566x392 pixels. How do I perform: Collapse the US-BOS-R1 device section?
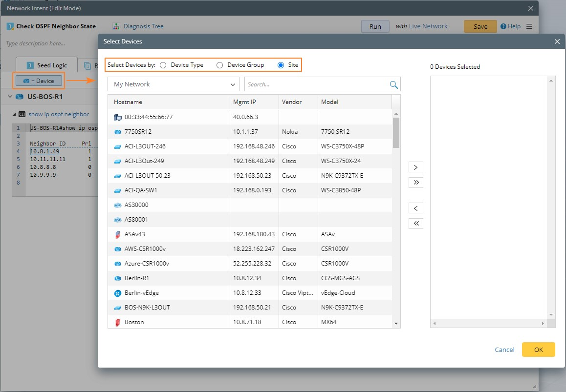[x=10, y=97]
